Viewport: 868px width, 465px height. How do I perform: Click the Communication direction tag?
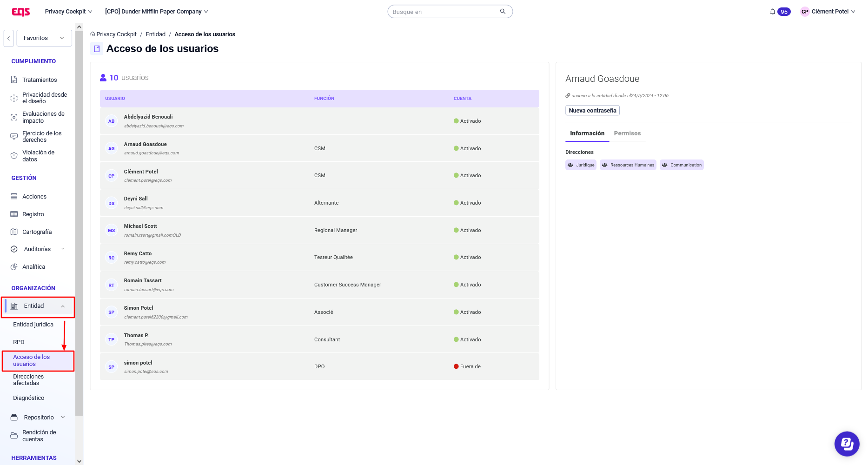pyautogui.click(x=682, y=165)
